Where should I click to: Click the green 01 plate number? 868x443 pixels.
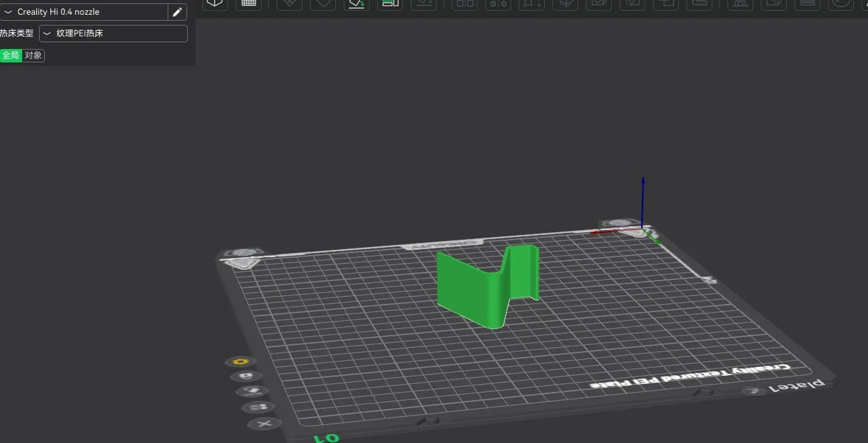[x=326, y=438]
